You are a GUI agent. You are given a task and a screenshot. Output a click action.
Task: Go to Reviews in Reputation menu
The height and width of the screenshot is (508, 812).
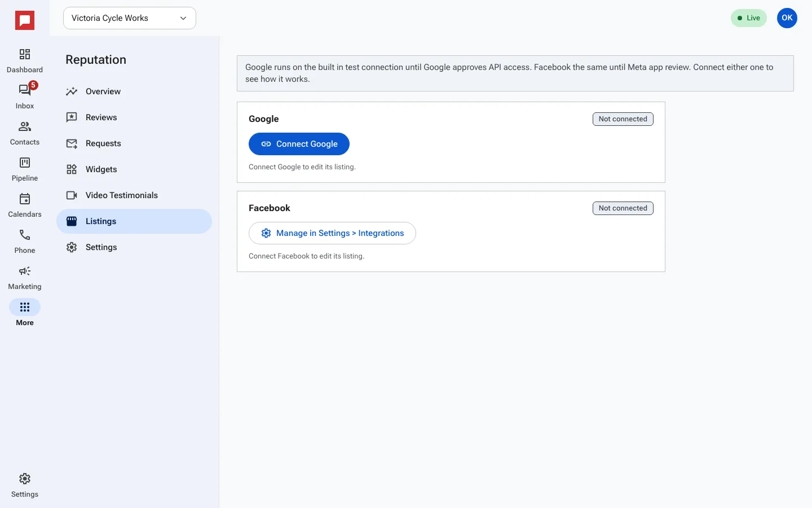(x=134, y=117)
